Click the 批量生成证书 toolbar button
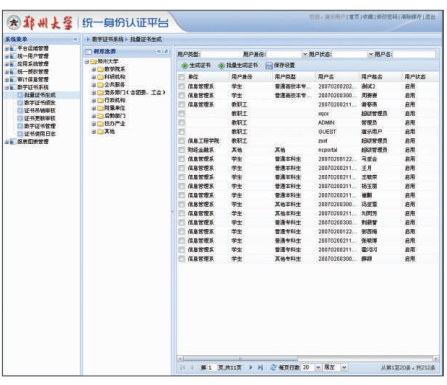Image resolution: width=447 pixels, height=385 pixels. pyautogui.click(x=238, y=66)
